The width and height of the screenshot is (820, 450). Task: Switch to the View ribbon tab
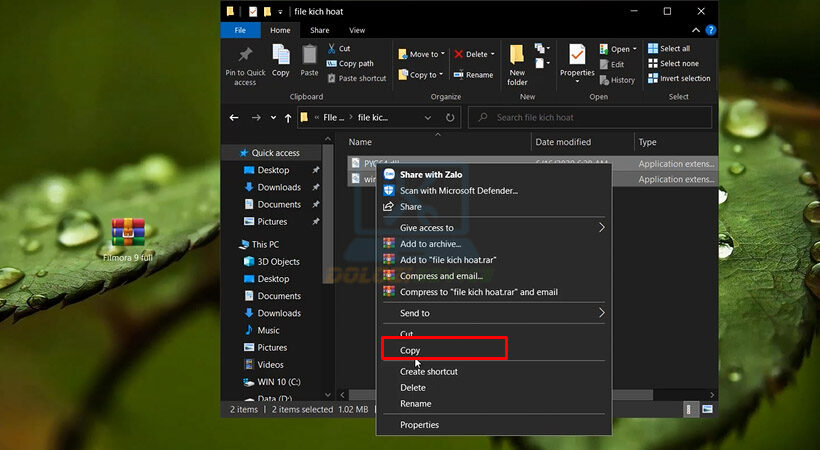(357, 31)
